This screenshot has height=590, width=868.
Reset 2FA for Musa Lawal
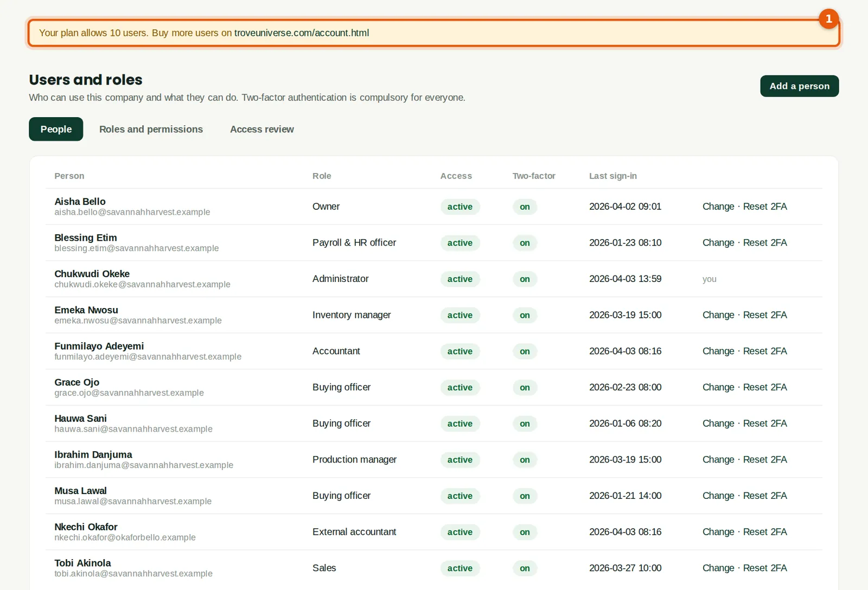tap(765, 496)
